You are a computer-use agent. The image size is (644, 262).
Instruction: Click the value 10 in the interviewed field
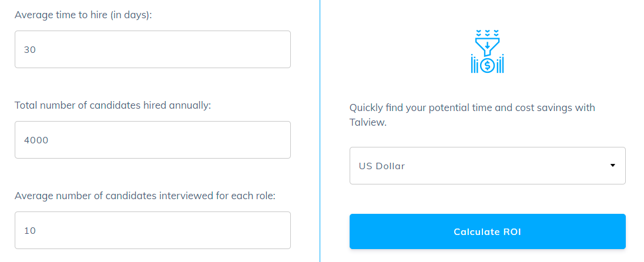click(x=30, y=231)
